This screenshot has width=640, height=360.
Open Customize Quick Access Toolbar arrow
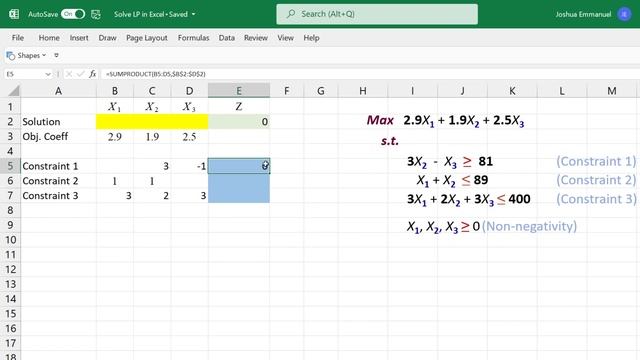tap(56, 56)
